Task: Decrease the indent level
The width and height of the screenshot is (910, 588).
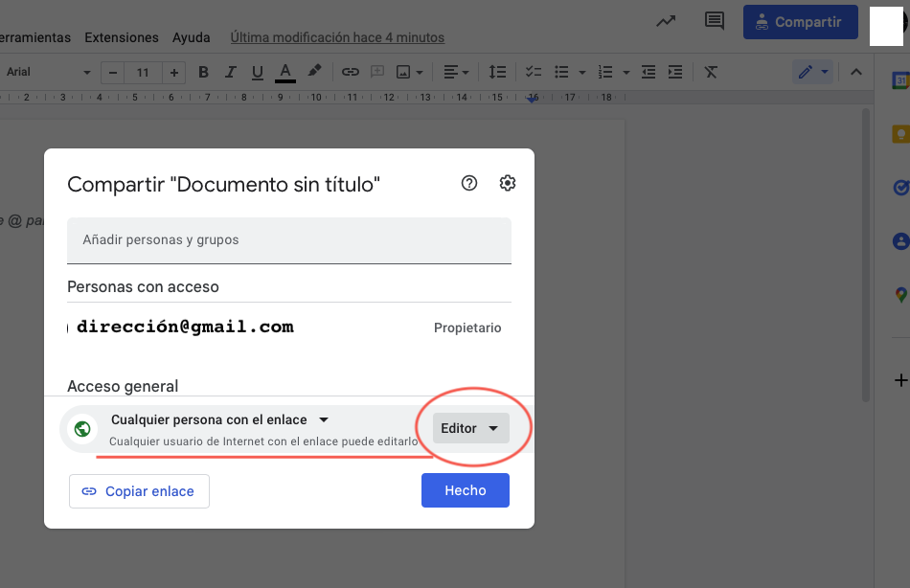Action: tap(648, 72)
